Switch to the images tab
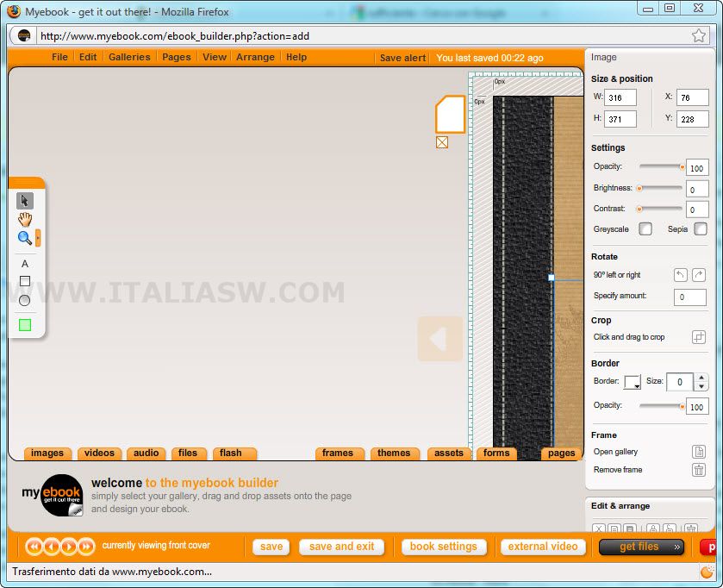 [47, 454]
